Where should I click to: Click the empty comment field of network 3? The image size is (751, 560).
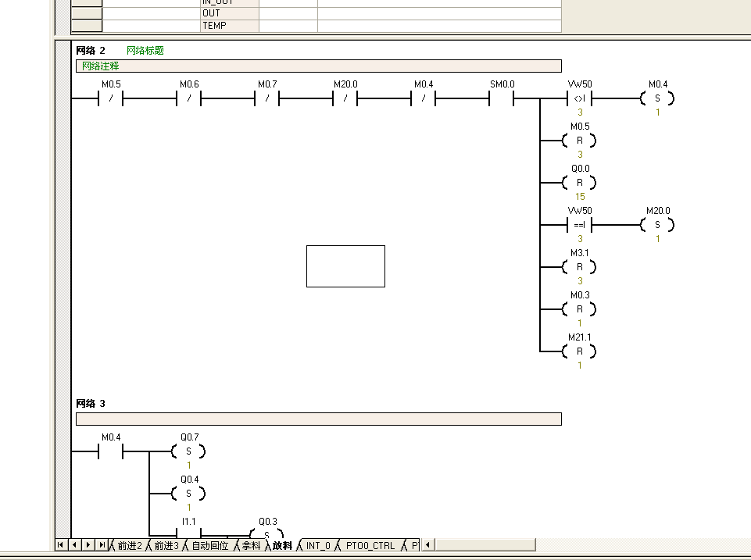point(319,419)
